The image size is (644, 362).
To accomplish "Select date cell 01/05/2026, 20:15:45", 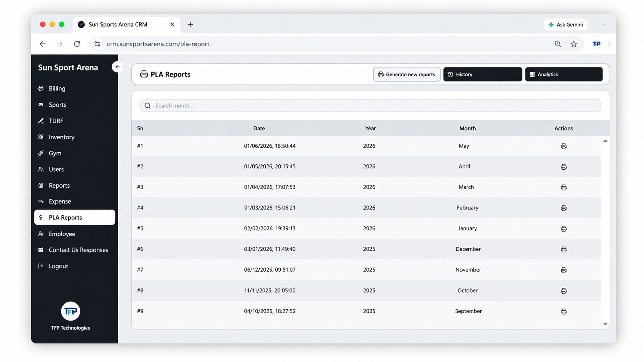I will (270, 167).
